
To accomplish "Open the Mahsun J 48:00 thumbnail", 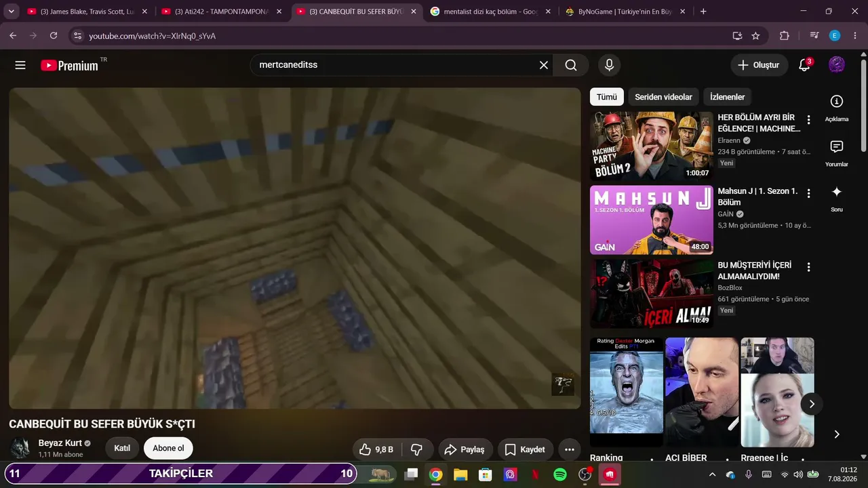I will click(651, 220).
